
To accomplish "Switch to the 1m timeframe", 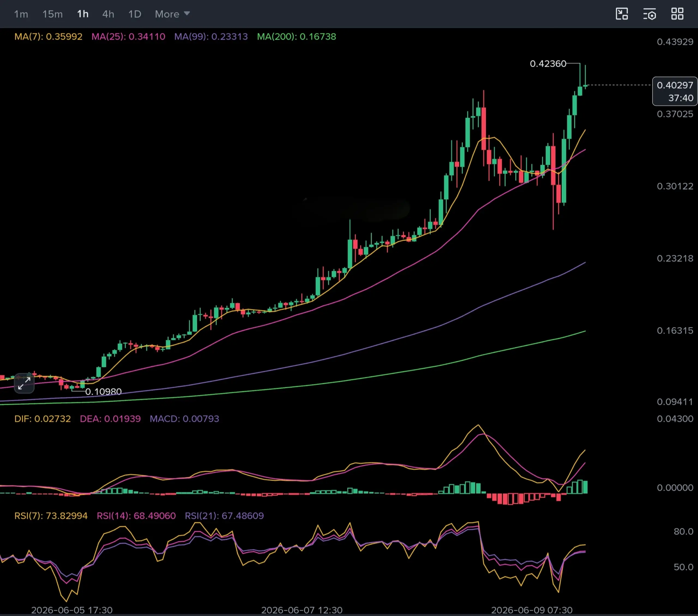I will pos(21,14).
